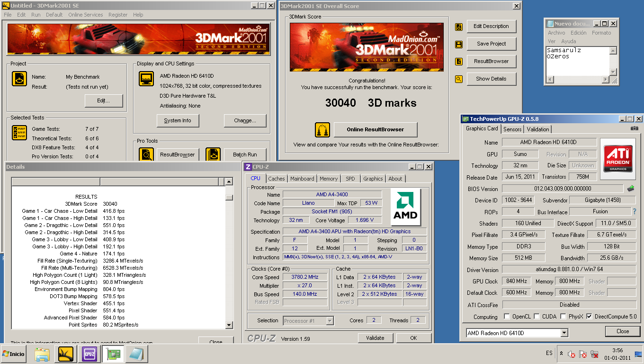The image size is (644, 364).
Task: Switch to 3DMark2001 taskbar button
Action: pyautogui.click(x=66, y=354)
